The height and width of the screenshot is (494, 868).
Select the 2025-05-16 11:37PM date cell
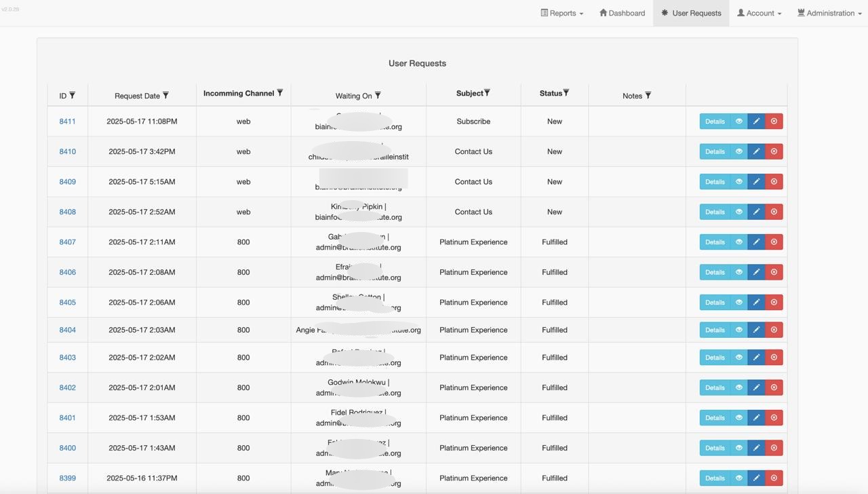click(x=142, y=478)
